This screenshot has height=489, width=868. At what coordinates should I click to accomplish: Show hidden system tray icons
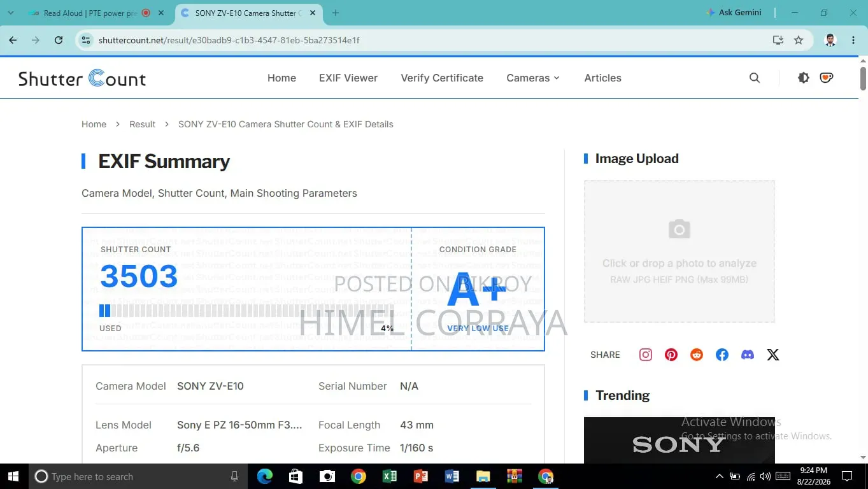[x=720, y=476]
